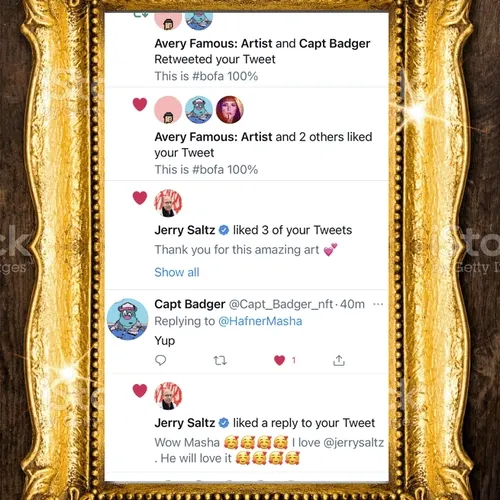This screenshot has width=500, height=500.
Task: Open Capt Badger's large profile avatar
Action: click(128, 319)
